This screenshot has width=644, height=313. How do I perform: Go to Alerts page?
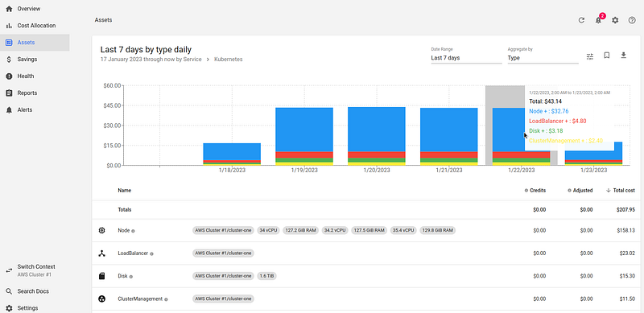click(x=25, y=109)
